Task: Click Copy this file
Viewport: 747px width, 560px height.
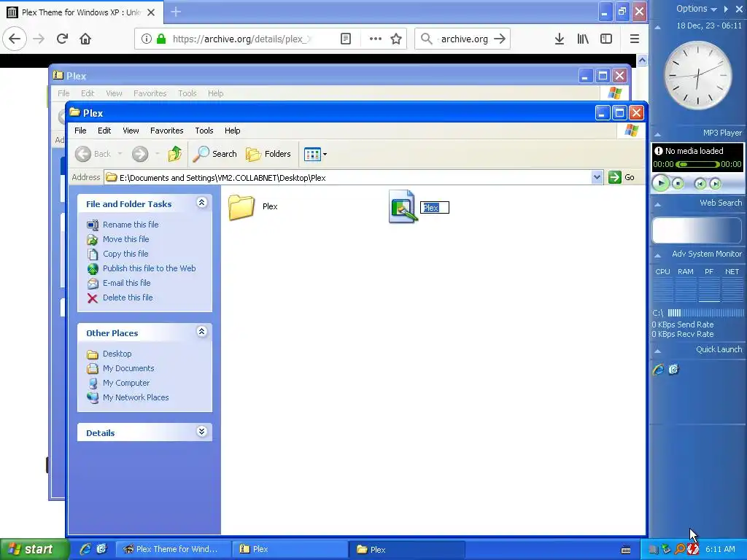Action: click(x=125, y=254)
